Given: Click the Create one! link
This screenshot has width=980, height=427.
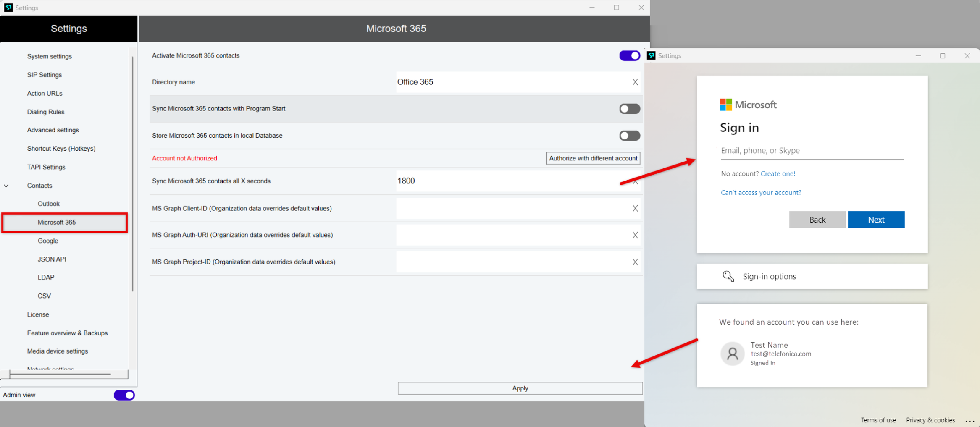Looking at the screenshot, I should pyautogui.click(x=778, y=174).
